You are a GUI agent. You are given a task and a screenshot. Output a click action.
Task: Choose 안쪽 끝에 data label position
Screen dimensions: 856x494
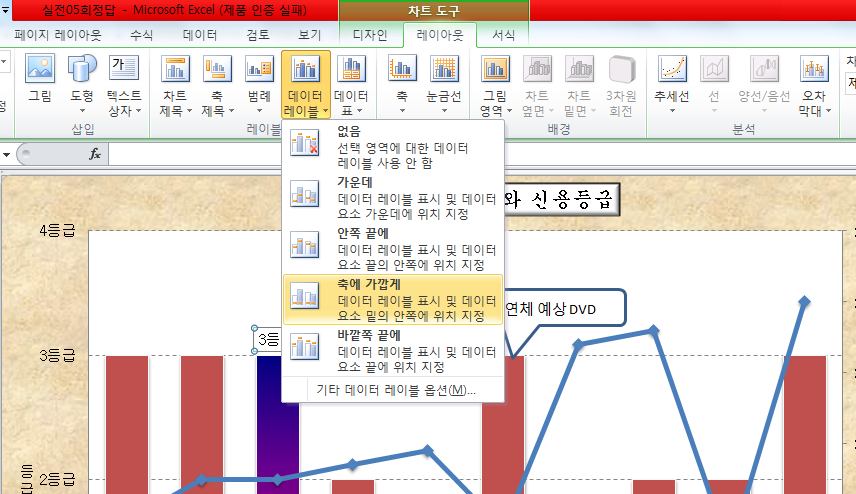(x=393, y=249)
